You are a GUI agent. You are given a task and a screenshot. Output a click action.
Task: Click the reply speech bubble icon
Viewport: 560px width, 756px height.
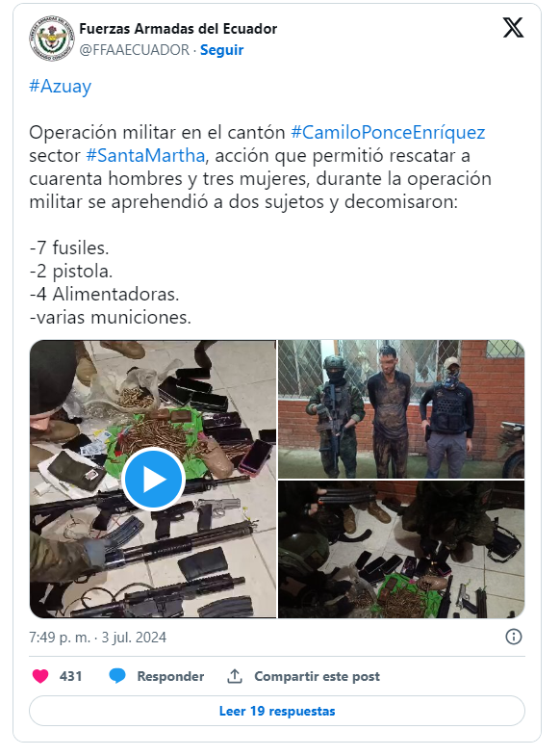coord(117,676)
